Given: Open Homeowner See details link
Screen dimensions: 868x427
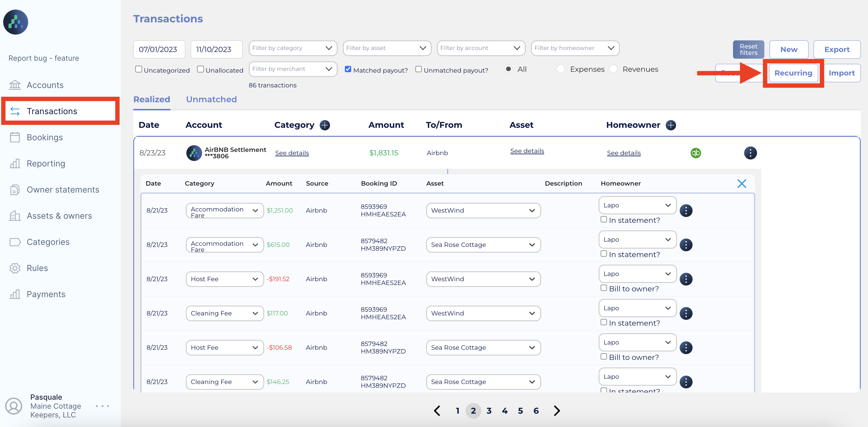Looking at the screenshot, I should 624,153.
